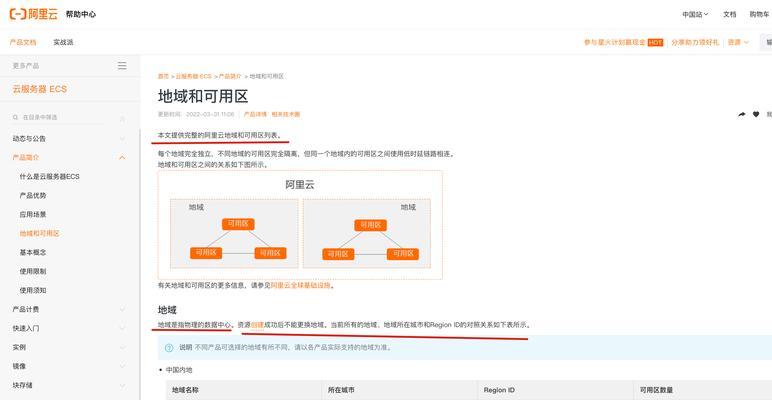
Task: Expand the 实例 section
Action: (123, 347)
